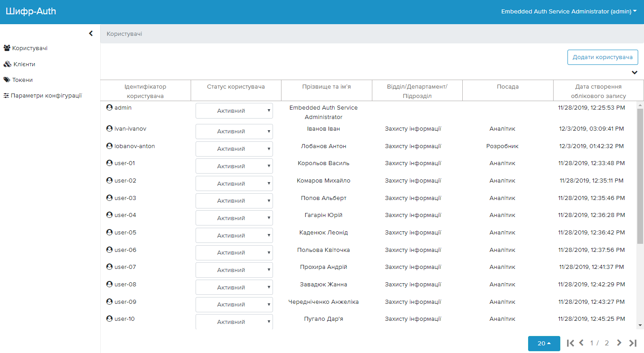Image resolution: width=644 pixels, height=353 pixels.
Task: Click the user avatar icon next to user-08
Action: tap(109, 284)
